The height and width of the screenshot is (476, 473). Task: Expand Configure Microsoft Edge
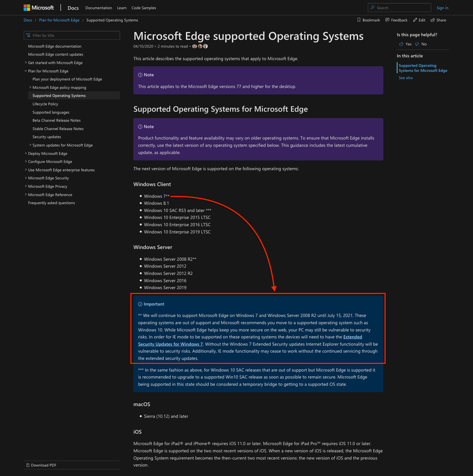[x=26, y=161]
